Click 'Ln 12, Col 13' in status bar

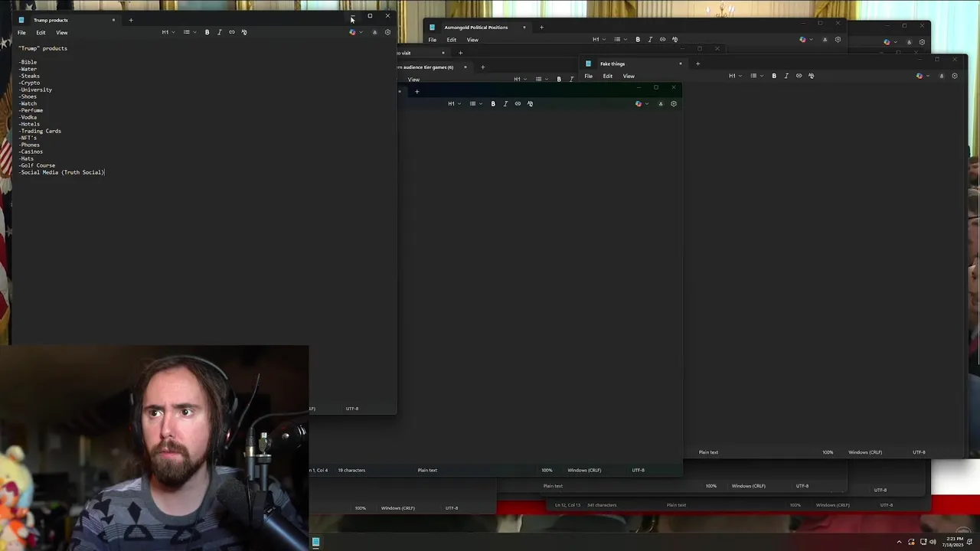568,505
